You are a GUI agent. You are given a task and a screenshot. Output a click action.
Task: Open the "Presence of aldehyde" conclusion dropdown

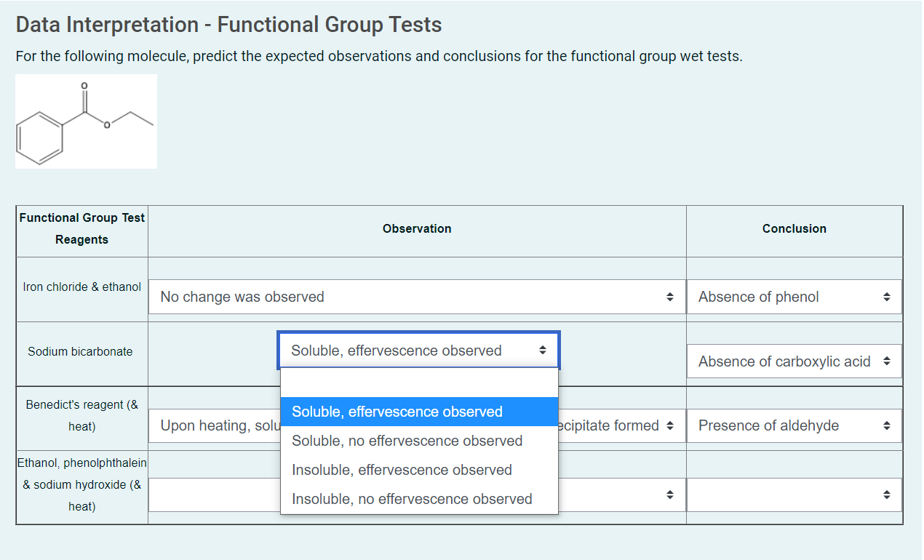[794, 425]
